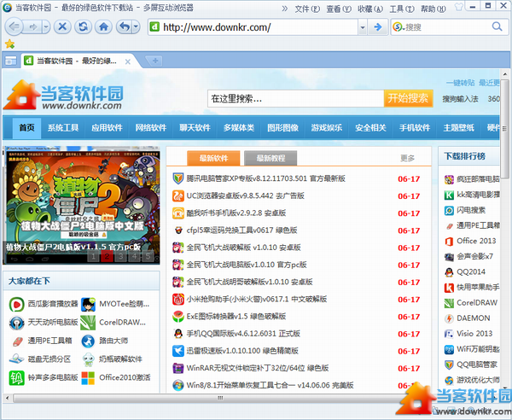Open 安全相关 category
512x420 pixels.
370,128
